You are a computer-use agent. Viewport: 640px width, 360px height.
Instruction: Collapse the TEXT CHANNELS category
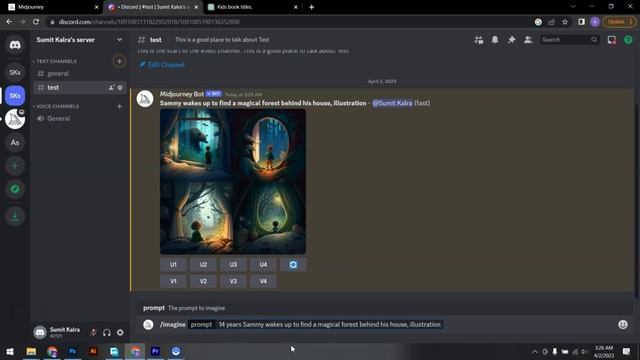point(55,61)
